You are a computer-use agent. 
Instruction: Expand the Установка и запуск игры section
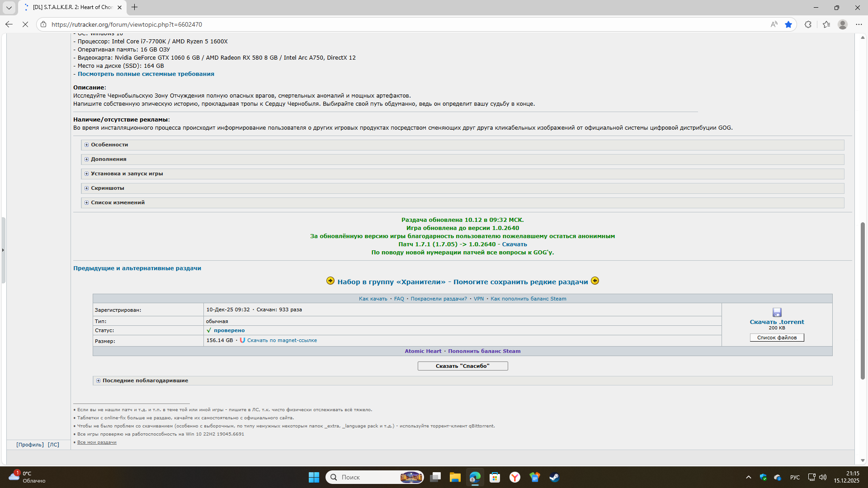[127, 174]
